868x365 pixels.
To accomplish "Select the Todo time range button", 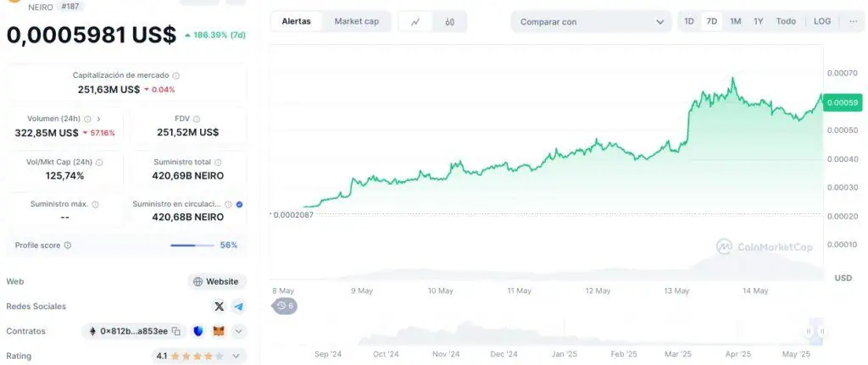I will tap(786, 21).
